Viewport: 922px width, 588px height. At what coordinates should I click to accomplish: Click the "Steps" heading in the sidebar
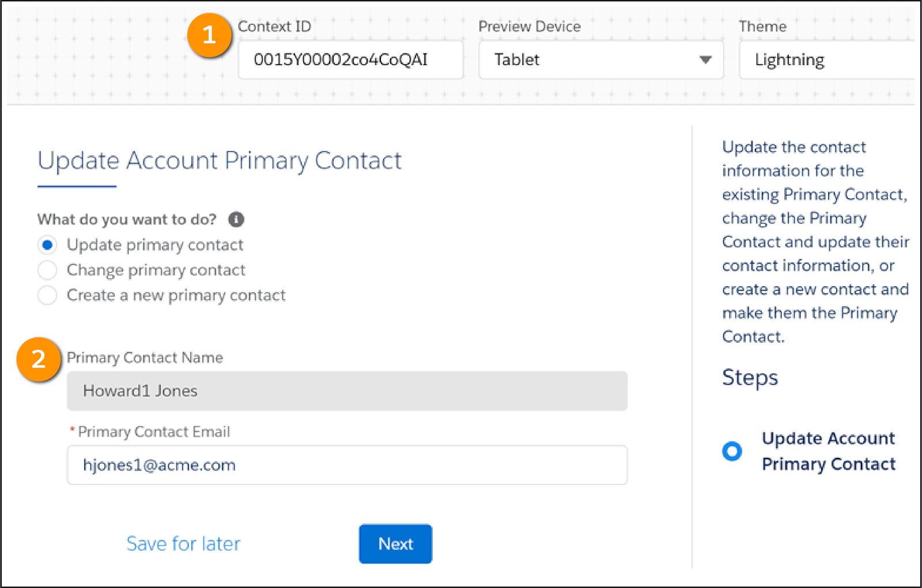[x=750, y=378]
